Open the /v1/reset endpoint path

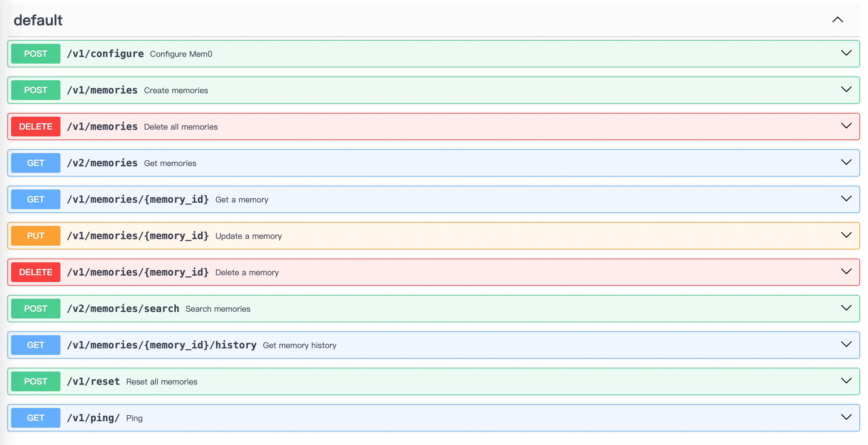click(93, 382)
